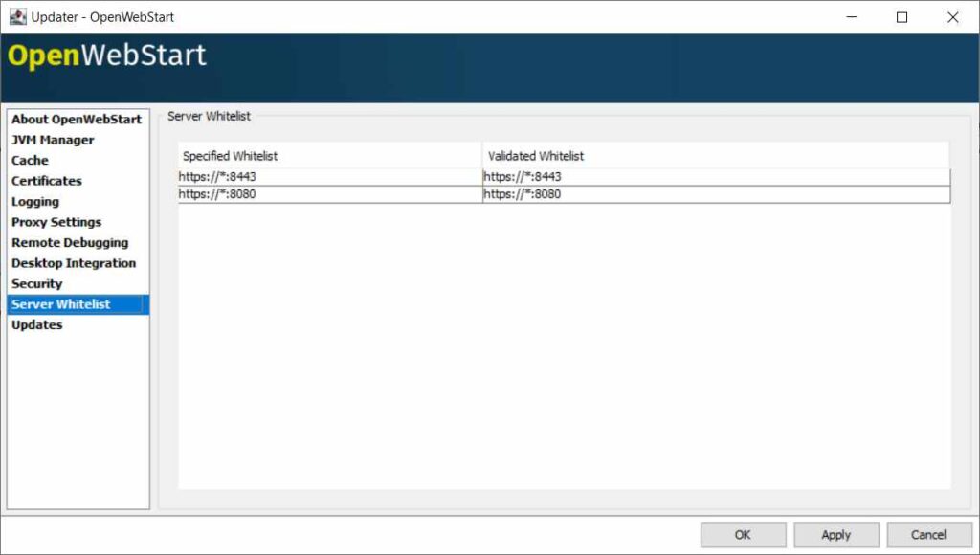Open the Desktop Integration section
This screenshot has width=980, height=555.
click(78, 264)
